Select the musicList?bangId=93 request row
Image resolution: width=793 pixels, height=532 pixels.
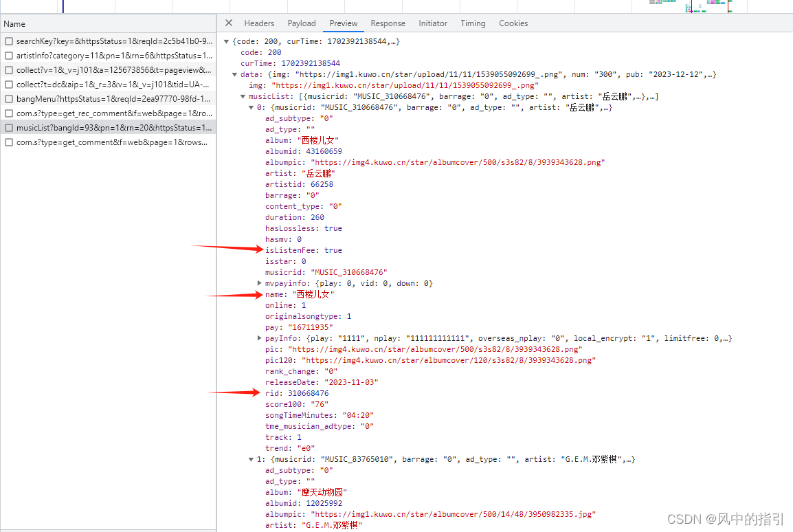click(x=108, y=128)
